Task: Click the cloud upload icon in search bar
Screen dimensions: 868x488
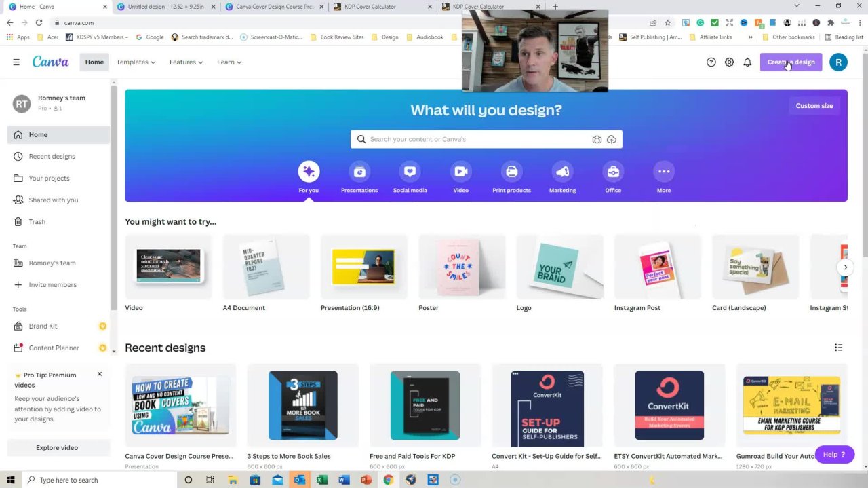Action: [x=612, y=139]
